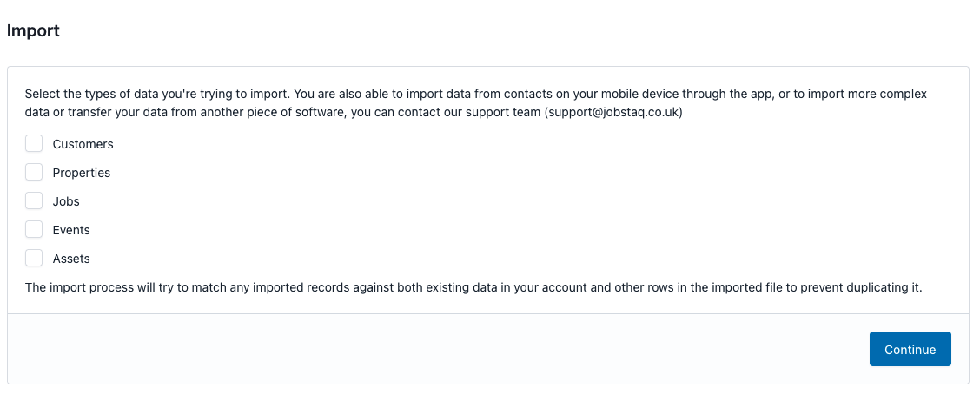
Task: Toggle the Events checkbox
Action: tap(34, 230)
